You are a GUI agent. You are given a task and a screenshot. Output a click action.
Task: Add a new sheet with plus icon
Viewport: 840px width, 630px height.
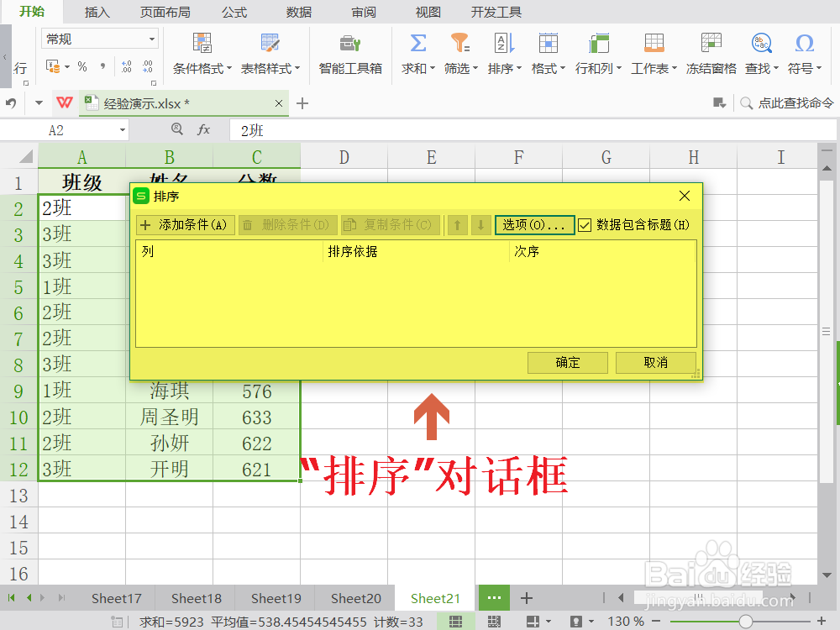[x=527, y=598]
